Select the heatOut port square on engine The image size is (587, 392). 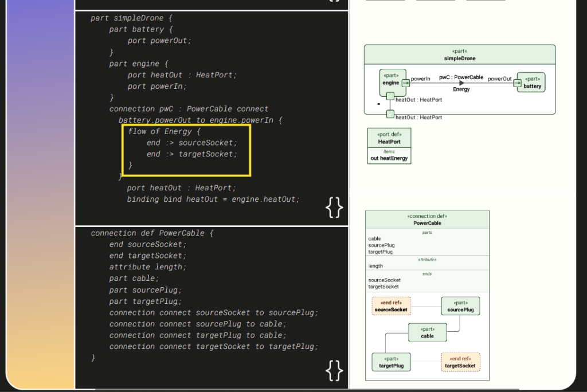click(390, 96)
